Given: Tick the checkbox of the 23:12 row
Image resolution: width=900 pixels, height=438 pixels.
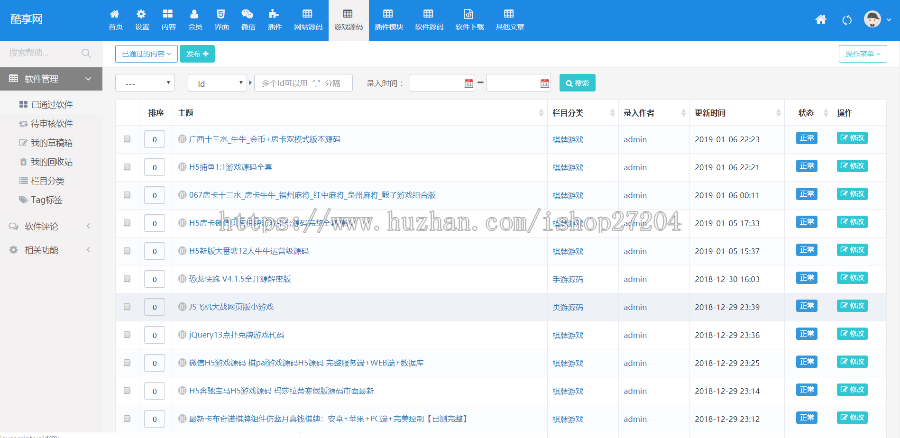Looking at the screenshot, I should (x=127, y=419).
